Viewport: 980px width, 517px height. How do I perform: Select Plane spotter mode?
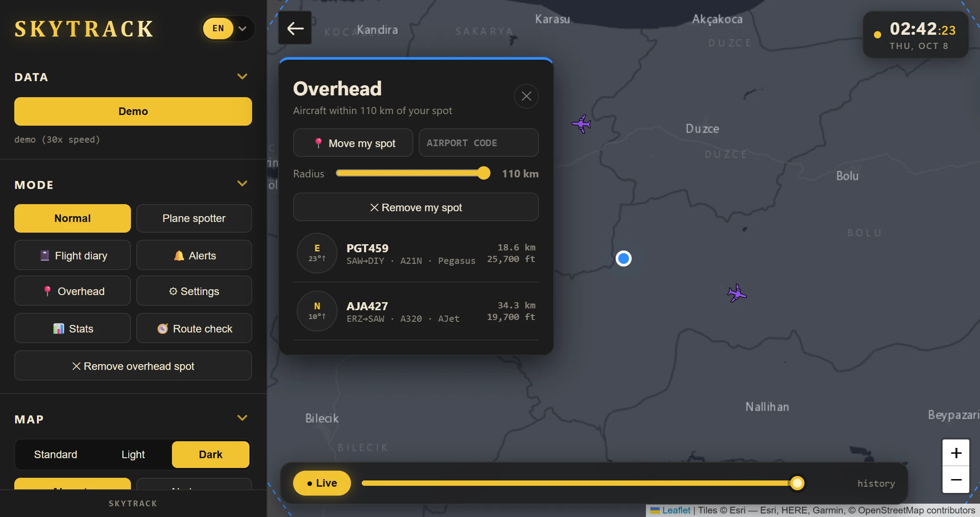(x=194, y=218)
